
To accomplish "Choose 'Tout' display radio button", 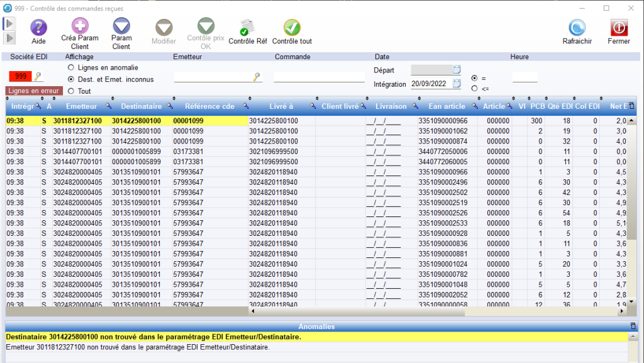I will pos(71,91).
